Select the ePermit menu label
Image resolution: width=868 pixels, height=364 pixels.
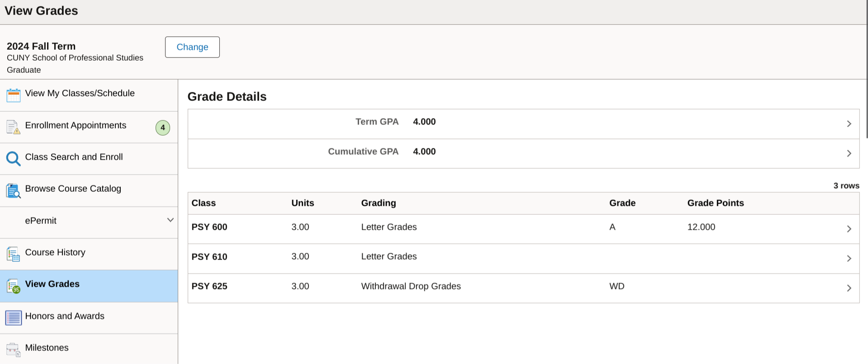click(x=41, y=221)
